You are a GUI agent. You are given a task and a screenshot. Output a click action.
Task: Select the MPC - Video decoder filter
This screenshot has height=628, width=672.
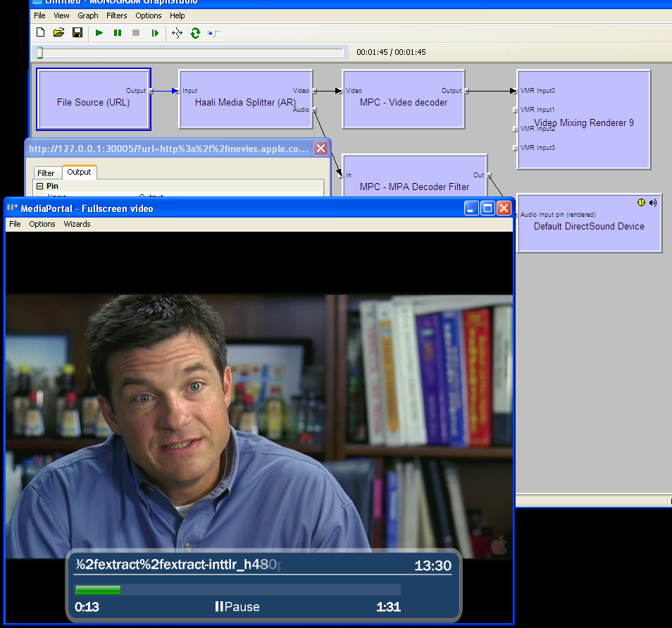point(403,113)
